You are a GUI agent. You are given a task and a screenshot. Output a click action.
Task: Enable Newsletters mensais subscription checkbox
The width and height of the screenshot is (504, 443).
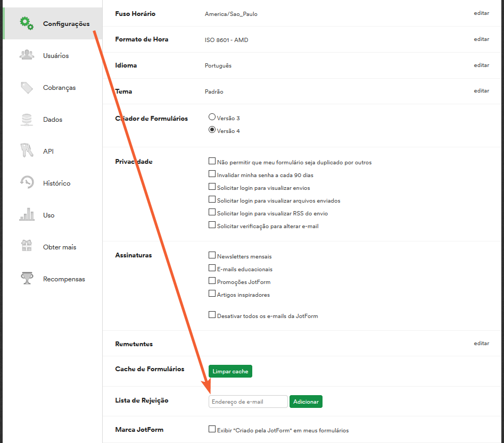(x=212, y=256)
